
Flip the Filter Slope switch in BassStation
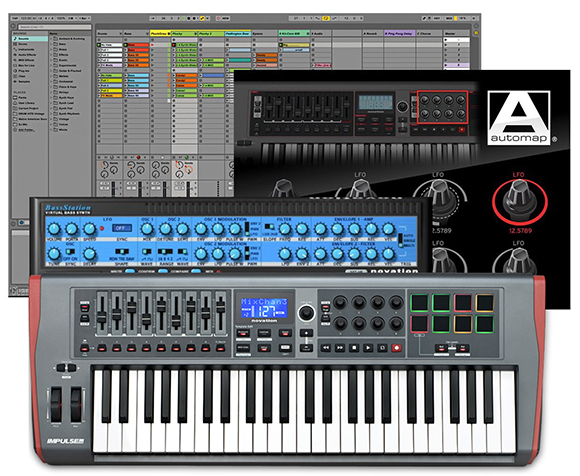coord(269,226)
